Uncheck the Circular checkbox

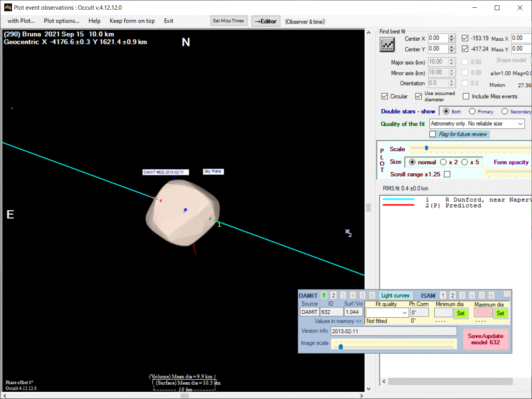point(385,96)
